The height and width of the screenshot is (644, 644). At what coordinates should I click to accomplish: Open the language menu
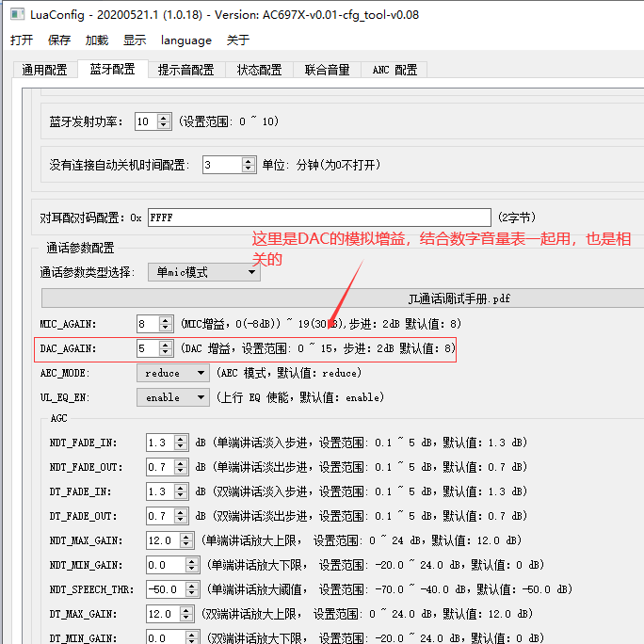(186, 40)
